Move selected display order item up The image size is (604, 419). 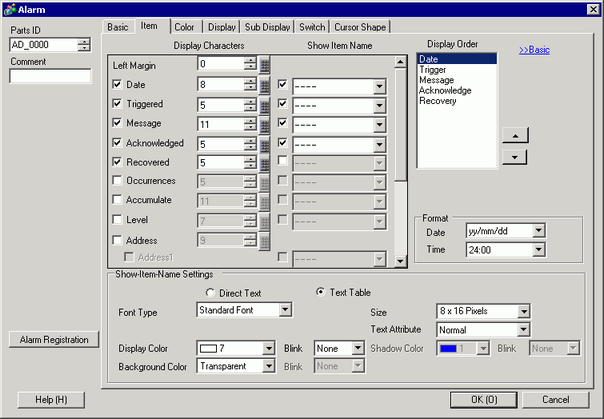pyautogui.click(x=513, y=135)
